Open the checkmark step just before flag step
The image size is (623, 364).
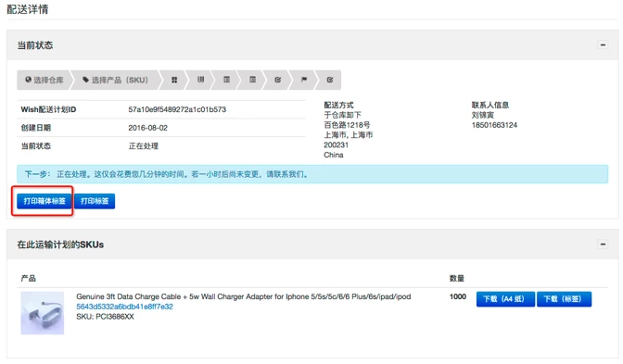pos(278,80)
